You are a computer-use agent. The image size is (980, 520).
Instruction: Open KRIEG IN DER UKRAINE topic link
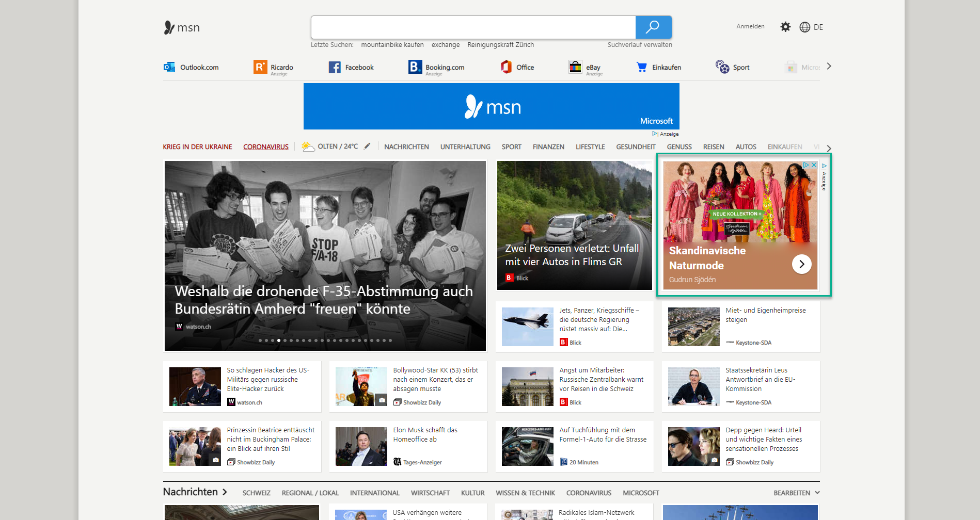197,147
